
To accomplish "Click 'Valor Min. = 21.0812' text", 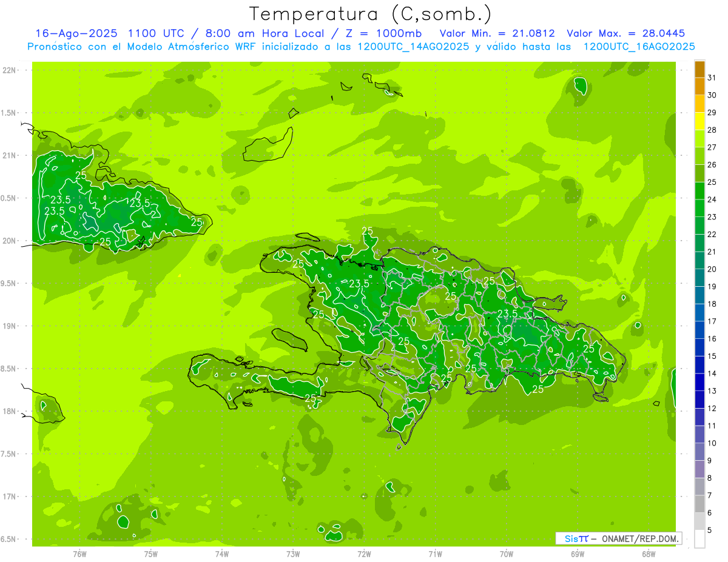I will pos(497,33).
